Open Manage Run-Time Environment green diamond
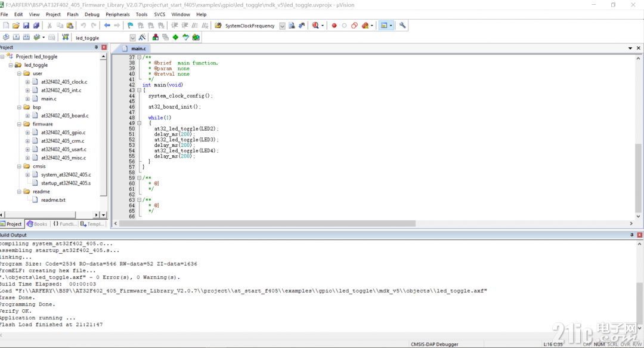The width and height of the screenshot is (644, 348). [x=175, y=38]
